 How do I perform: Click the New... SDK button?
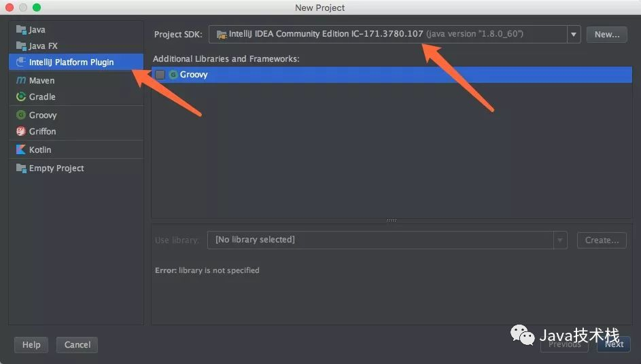(x=606, y=35)
